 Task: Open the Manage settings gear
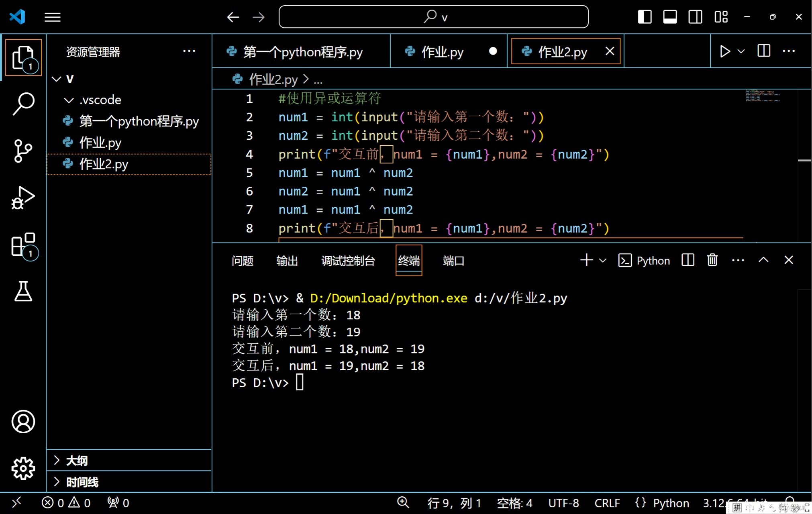coord(23,468)
